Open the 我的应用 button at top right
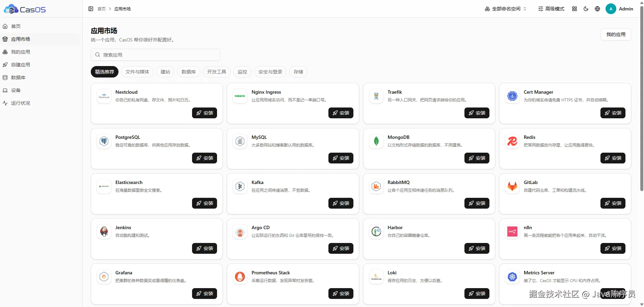The image size is (644, 307). [x=616, y=34]
